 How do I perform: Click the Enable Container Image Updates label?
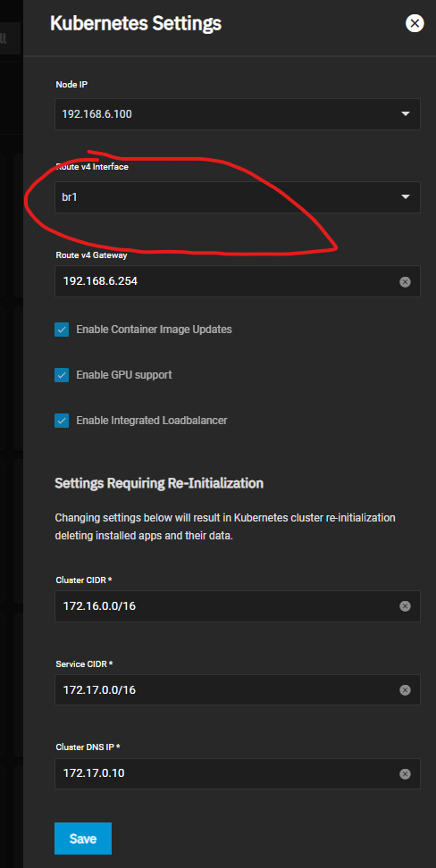point(154,330)
